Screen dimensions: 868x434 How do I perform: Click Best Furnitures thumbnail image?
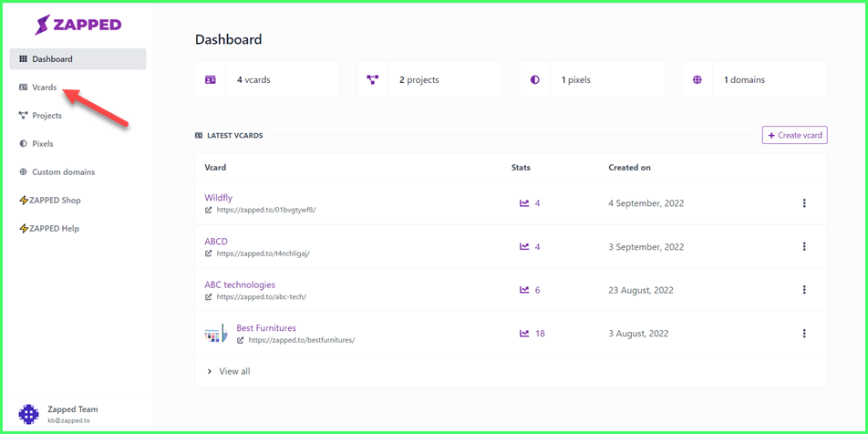[215, 334]
